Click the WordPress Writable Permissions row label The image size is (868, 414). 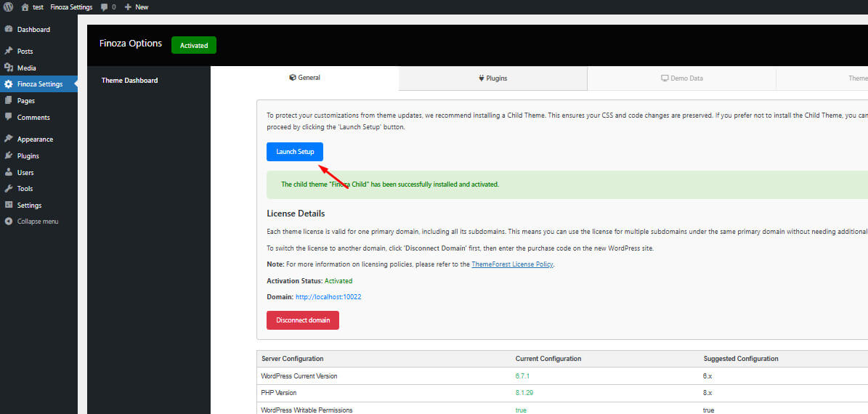(x=307, y=410)
